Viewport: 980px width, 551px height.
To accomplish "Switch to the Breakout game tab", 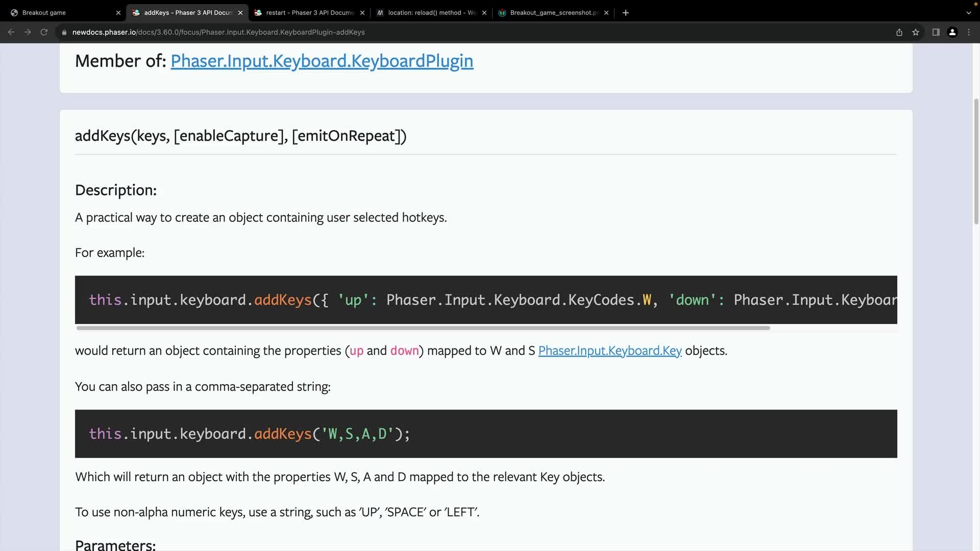I will [61, 13].
